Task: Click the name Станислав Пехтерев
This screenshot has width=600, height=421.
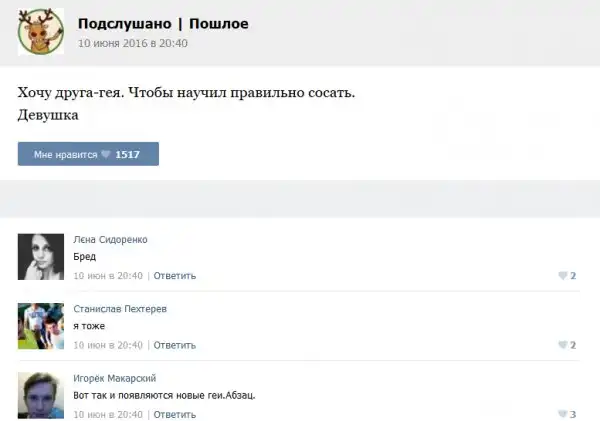Action: tap(123, 309)
